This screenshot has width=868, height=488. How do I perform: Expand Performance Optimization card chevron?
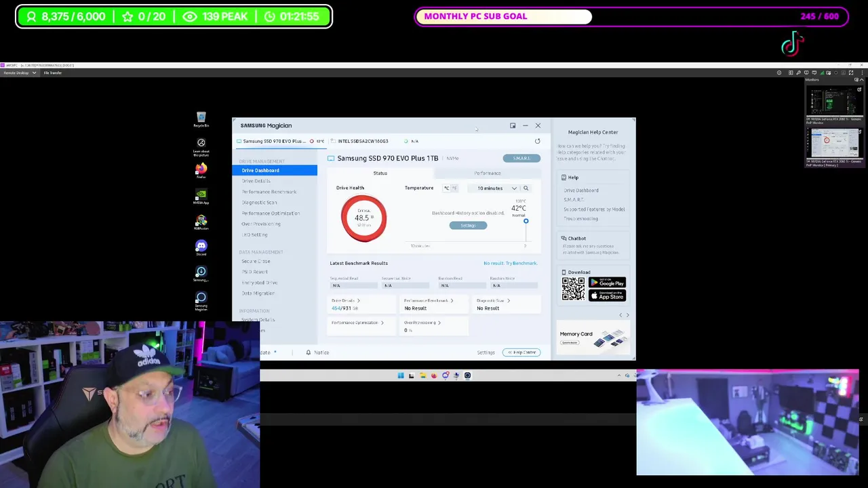tap(382, 323)
